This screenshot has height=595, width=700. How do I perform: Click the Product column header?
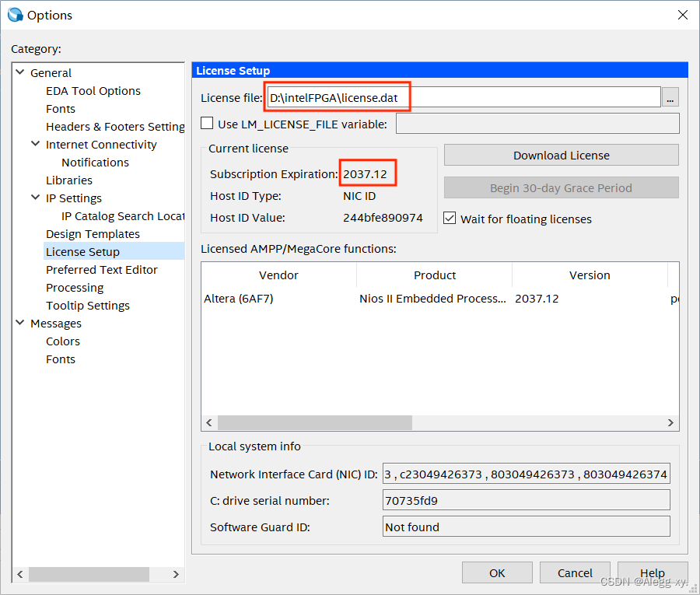click(434, 275)
